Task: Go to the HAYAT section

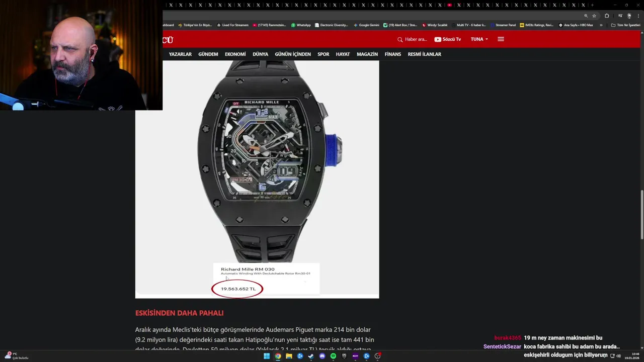Action: pyautogui.click(x=343, y=54)
